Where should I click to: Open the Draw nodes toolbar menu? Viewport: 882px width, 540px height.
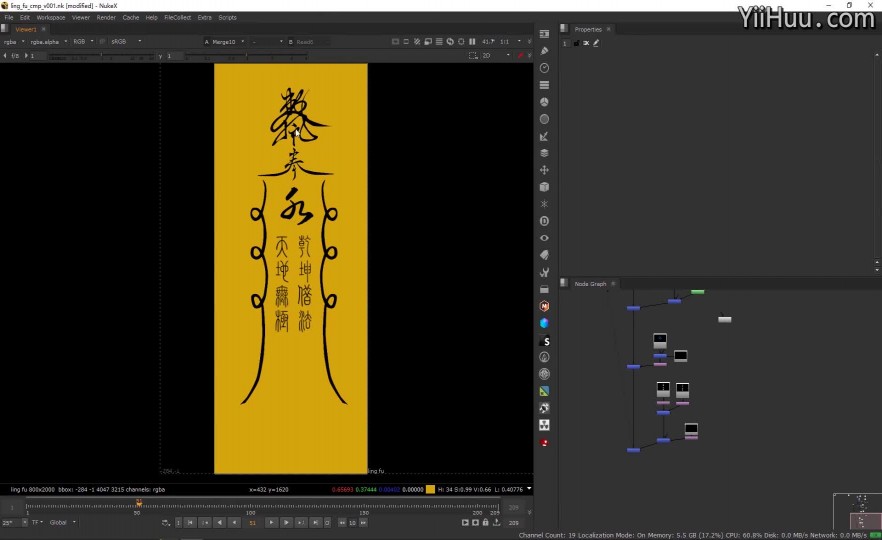(544, 51)
